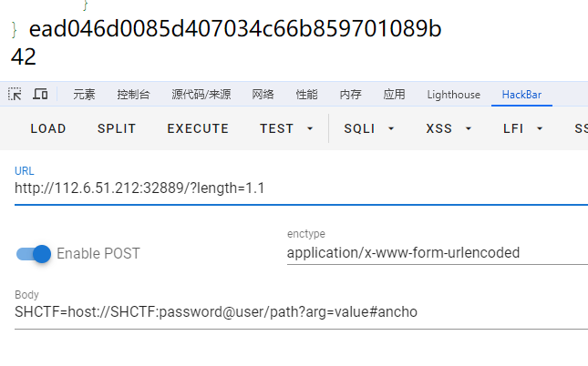Viewport: 588px width, 366px height.
Task: Select the enctype combo box
Action: pos(436,252)
